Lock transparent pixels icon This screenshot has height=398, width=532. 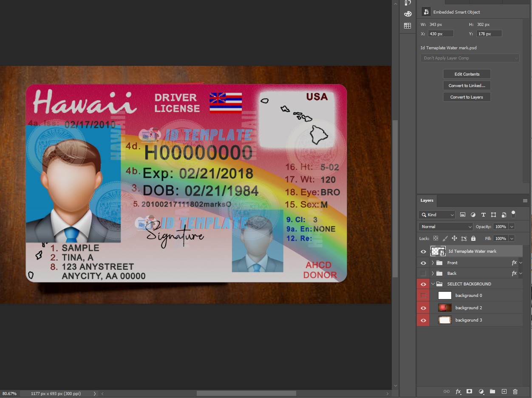[436, 239]
